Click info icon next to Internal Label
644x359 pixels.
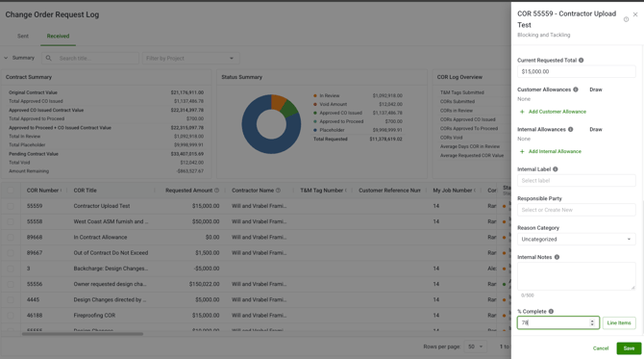(556, 169)
